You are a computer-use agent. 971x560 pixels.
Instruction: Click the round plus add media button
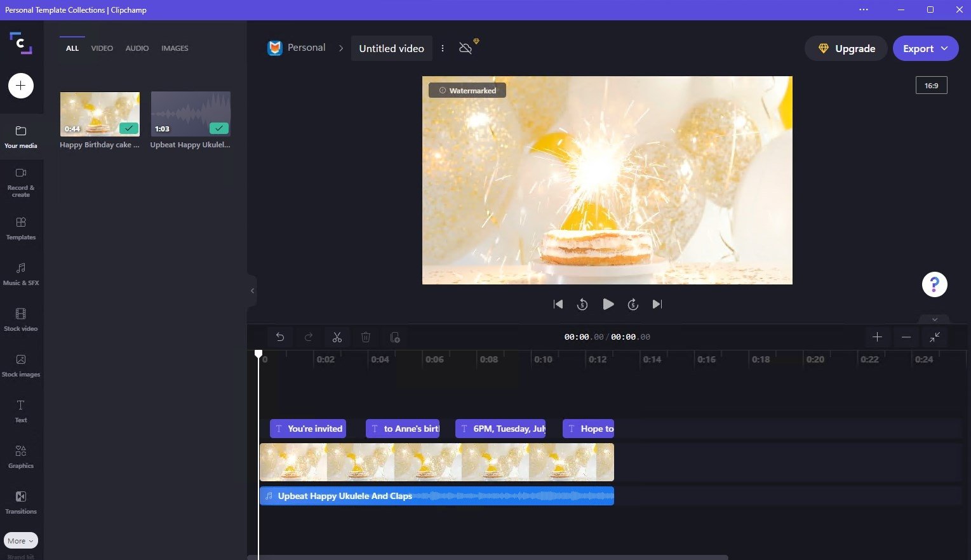pyautogui.click(x=21, y=86)
